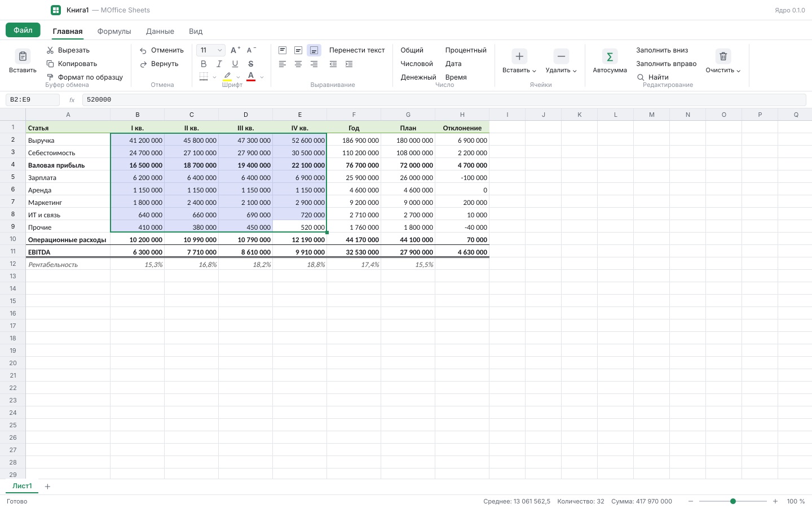Open Найти search tool
This screenshot has width=812, height=508.
pyautogui.click(x=653, y=77)
